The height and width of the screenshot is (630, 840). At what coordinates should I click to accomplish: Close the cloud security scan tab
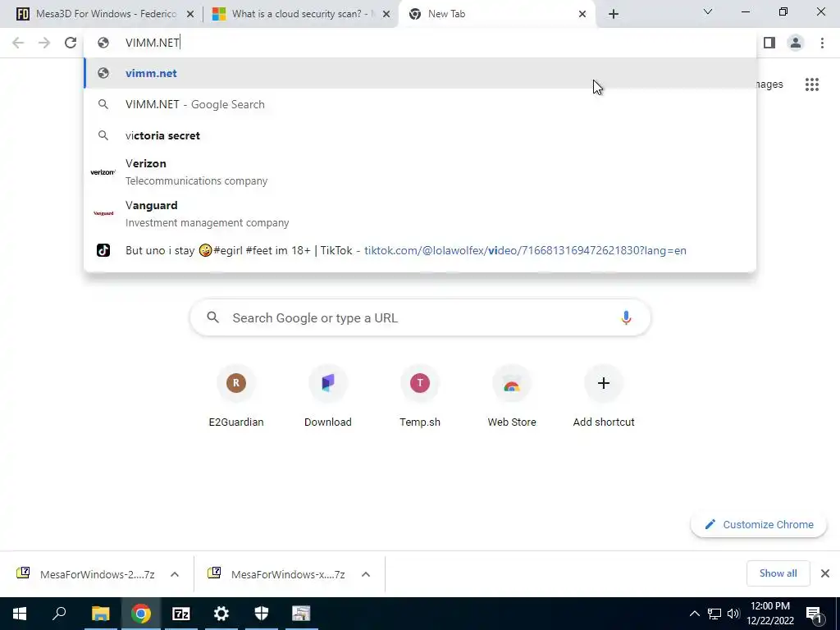click(x=386, y=15)
